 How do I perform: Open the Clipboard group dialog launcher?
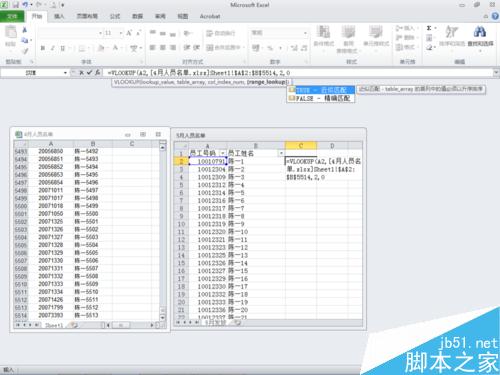point(32,62)
